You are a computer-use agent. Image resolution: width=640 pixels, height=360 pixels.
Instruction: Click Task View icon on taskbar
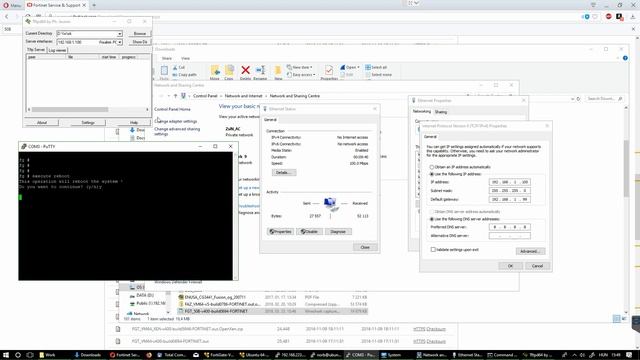[29, 355]
